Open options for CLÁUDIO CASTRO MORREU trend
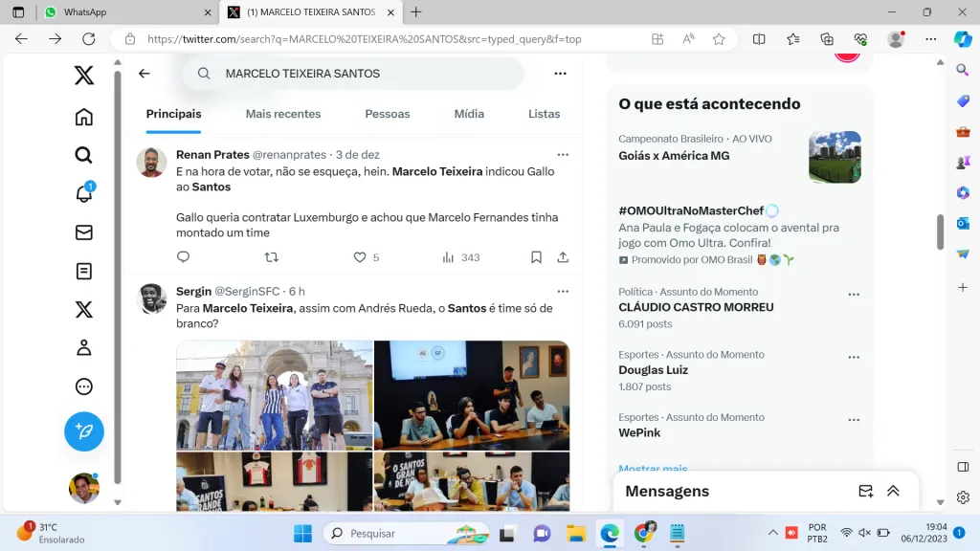The height and width of the screenshot is (551, 980). 854,295
